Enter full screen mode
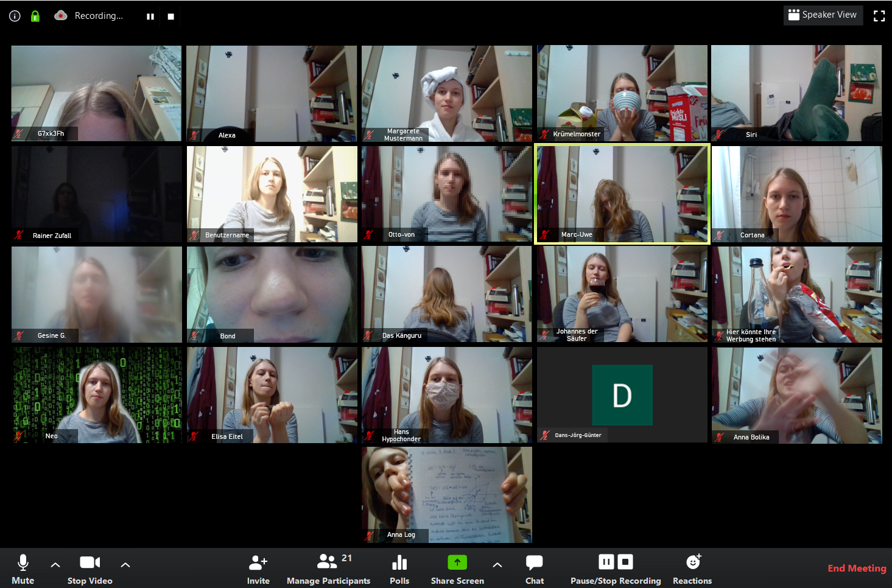892x588 pixels. point(879,16)
